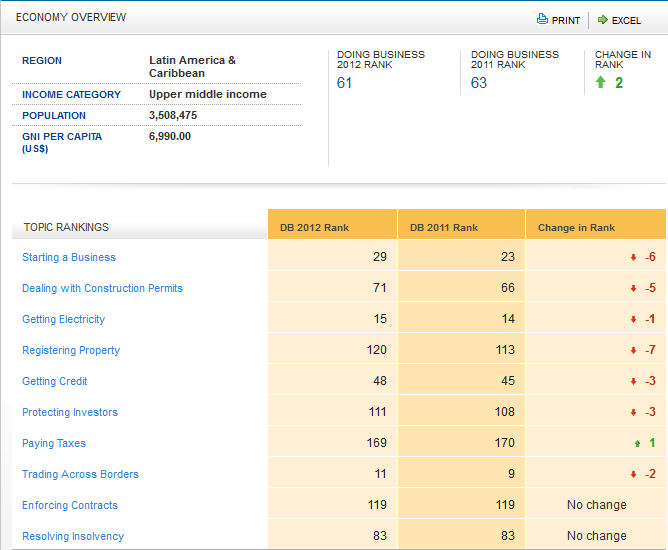The width and height of the screenshot is (668, 550).
Task: Click the red down arrow in Getting Electricity row
Action: [x=633, y=320]
